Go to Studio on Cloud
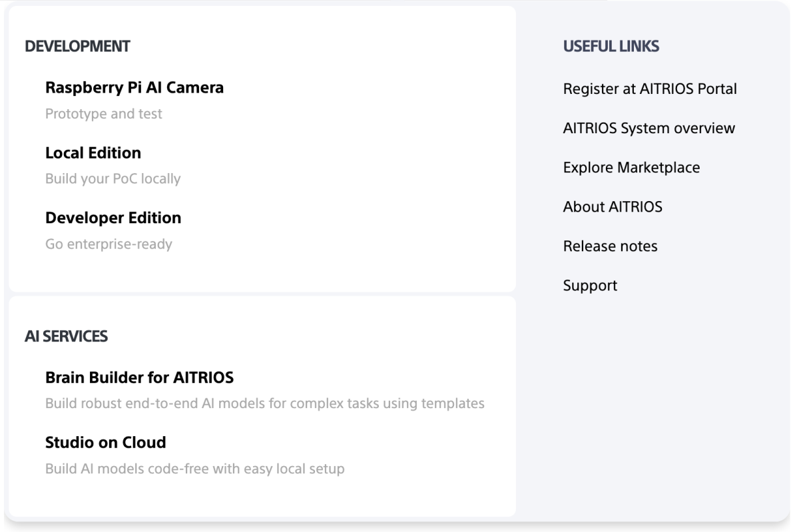 point(105,442)
